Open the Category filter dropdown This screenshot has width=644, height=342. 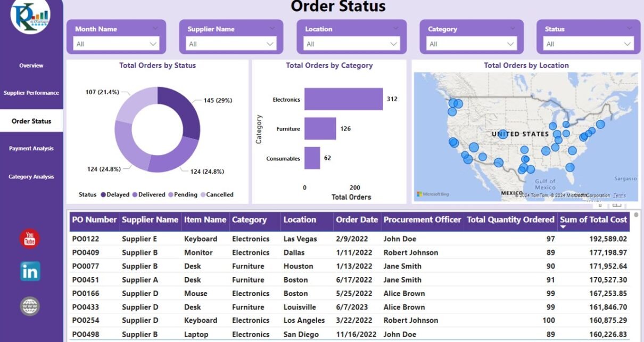click(510, 44)
